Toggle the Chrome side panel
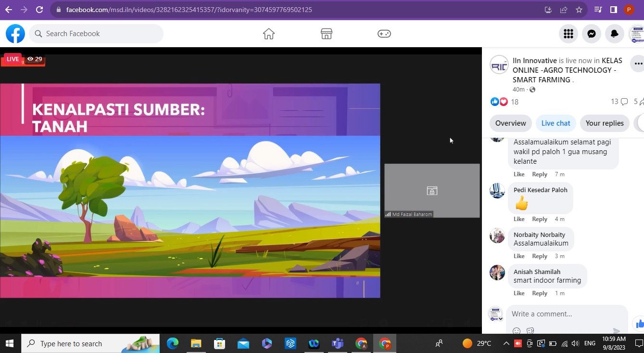Viewport: 644px width, 353px height. 613,10
